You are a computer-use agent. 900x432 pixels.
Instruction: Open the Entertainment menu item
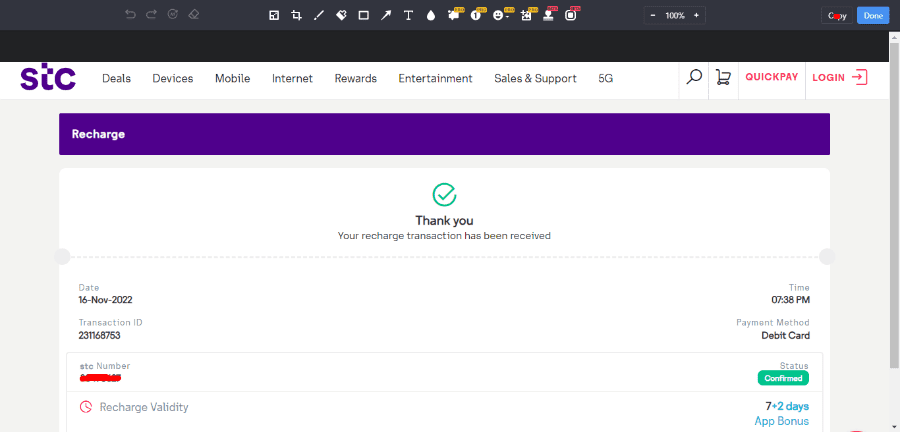coord(435,78)
